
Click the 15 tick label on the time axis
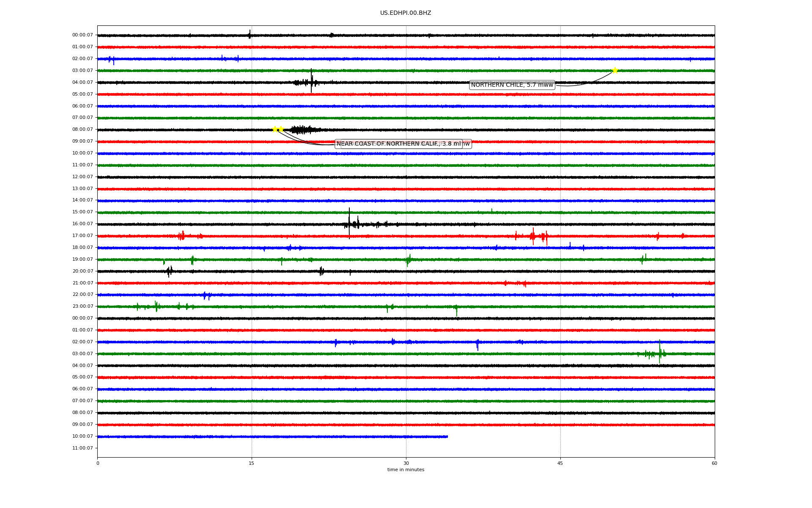pyautogui.click(x=252, y=463)
